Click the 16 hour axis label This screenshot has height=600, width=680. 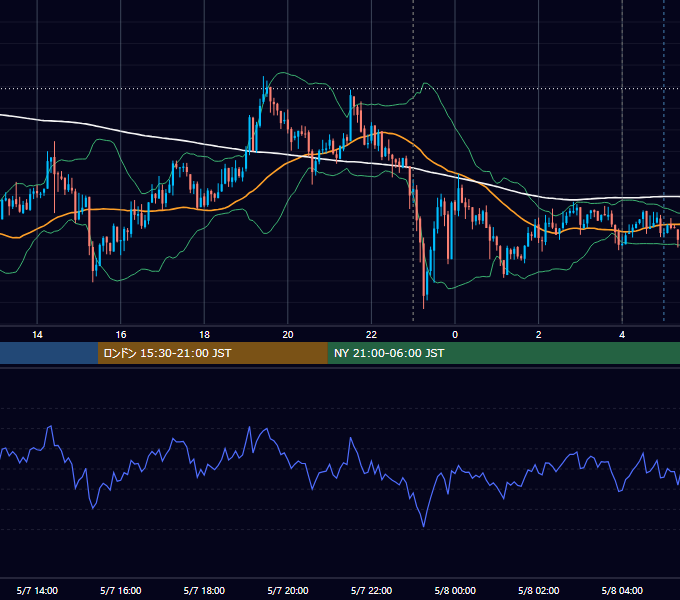click(121, 335)
